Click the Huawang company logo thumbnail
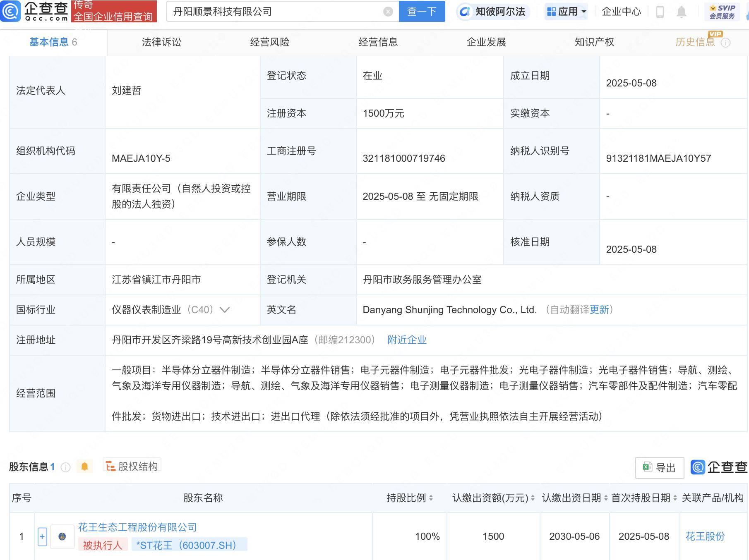 point(62,536)
